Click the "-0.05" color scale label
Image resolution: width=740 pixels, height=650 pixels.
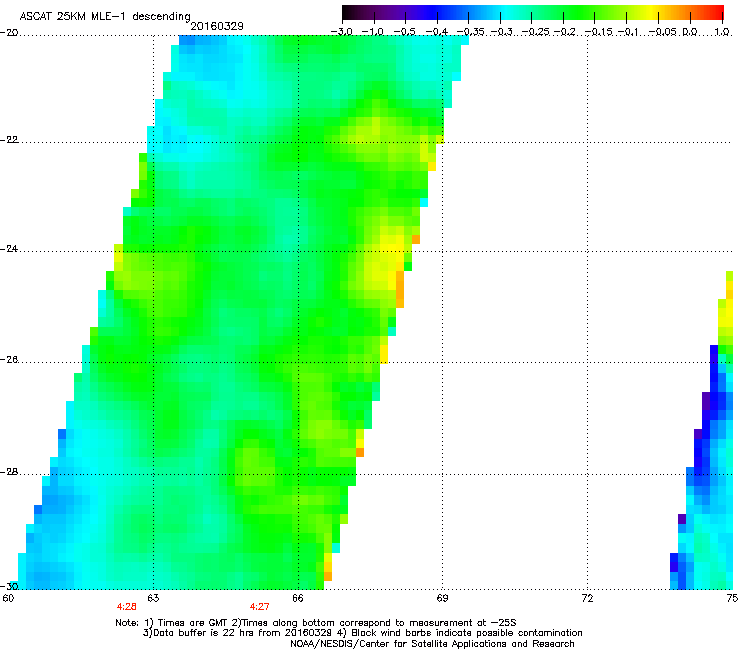point(662,32)
